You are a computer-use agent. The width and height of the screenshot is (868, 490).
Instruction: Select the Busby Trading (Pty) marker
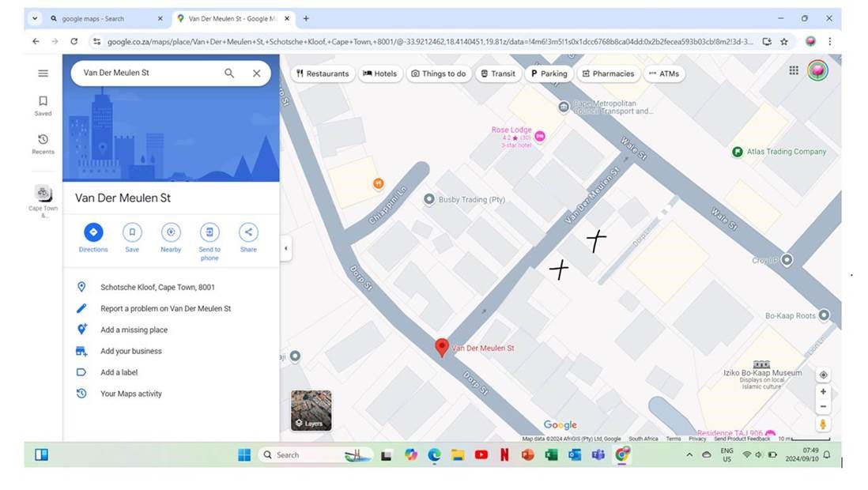click(x=429, y=199)
